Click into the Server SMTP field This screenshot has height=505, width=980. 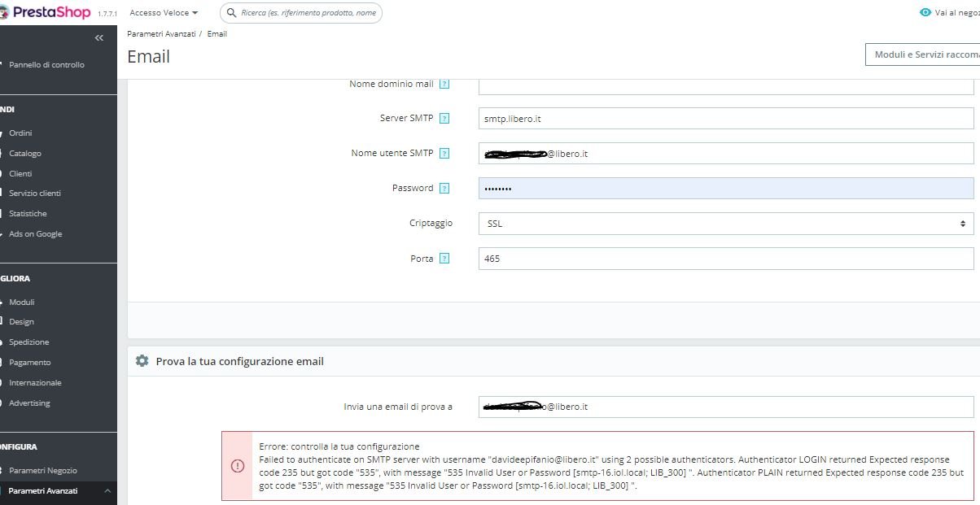click(726, 118)
